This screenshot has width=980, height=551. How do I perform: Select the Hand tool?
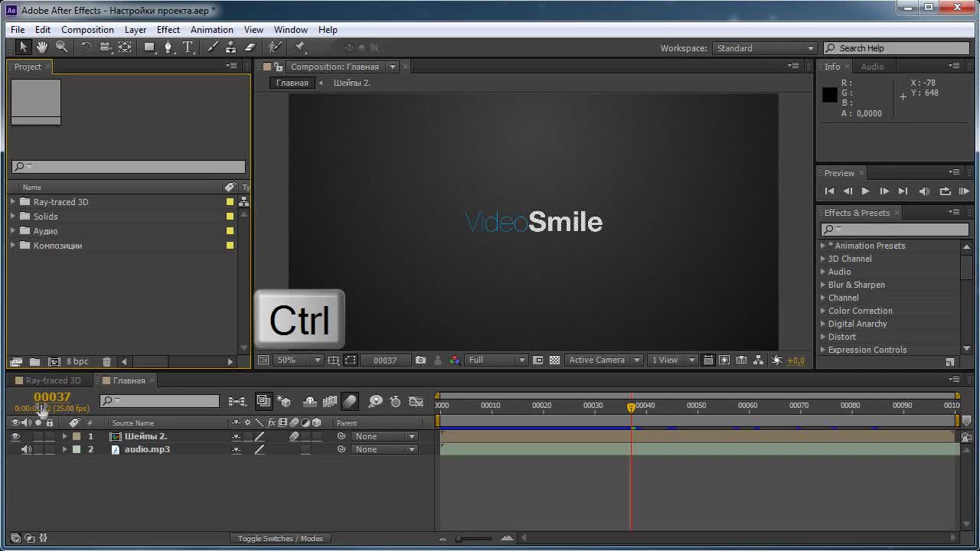click(42, 47)
